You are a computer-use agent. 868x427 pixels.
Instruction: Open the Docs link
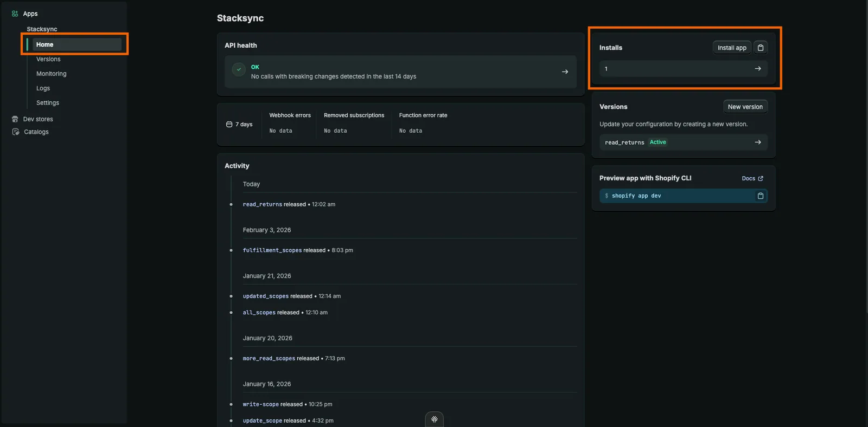[752, 178]
